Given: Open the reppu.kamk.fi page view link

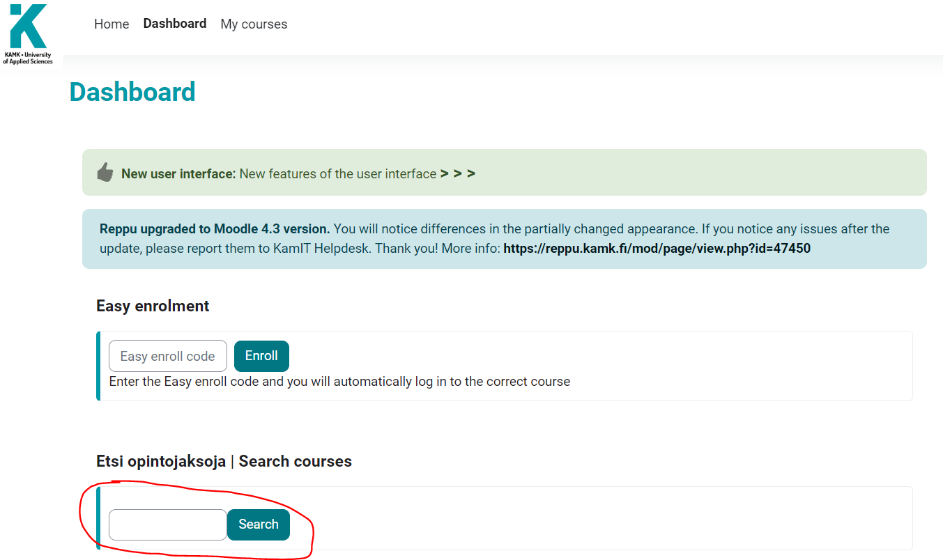Looking at the screenshot, I should pos(657,248).
